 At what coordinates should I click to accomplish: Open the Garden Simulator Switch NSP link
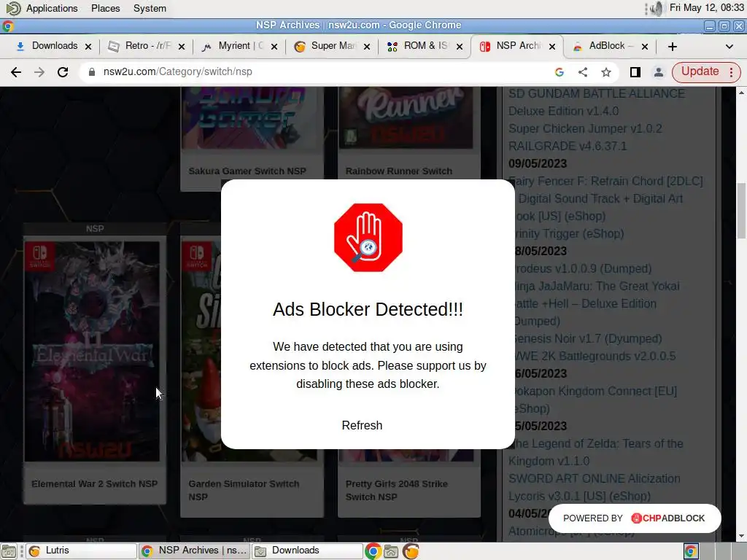click(x=244, y=490)
